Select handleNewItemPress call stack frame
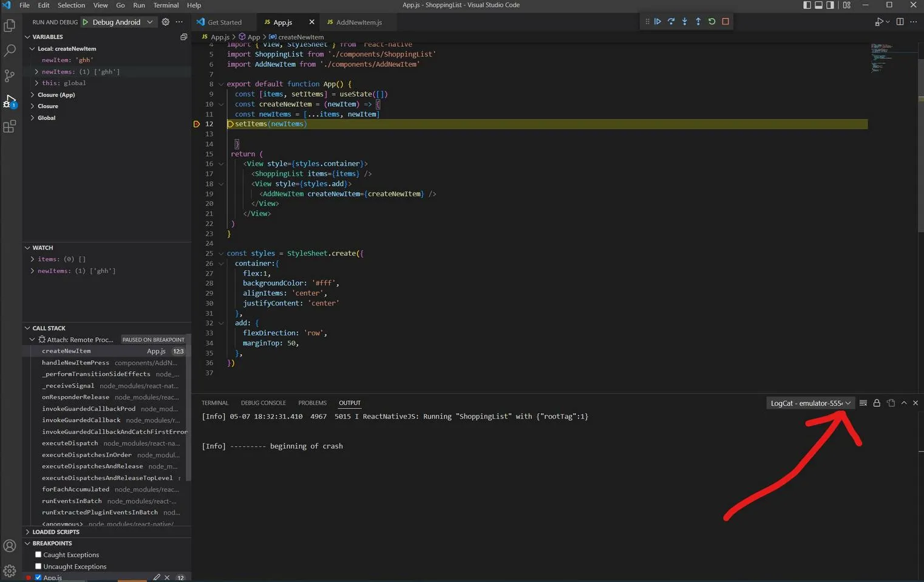Viewport: 924px width, 582px height. pos(75,363)
